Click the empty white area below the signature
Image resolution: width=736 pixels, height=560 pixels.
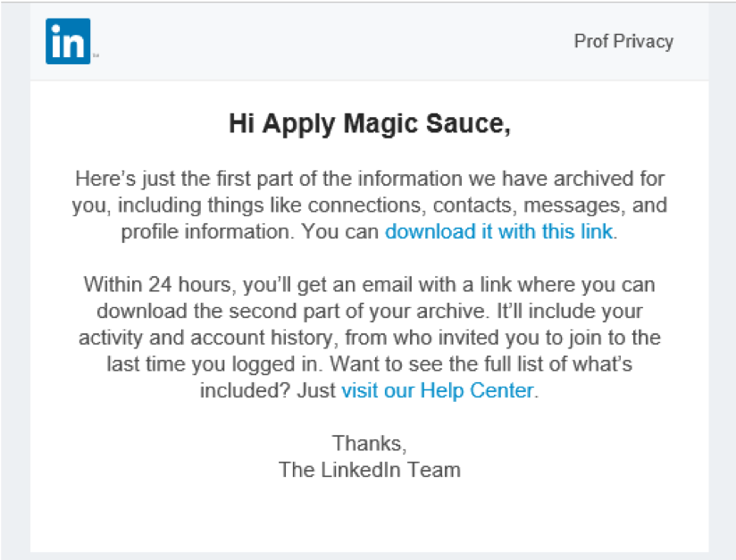[x=370, y=518]
